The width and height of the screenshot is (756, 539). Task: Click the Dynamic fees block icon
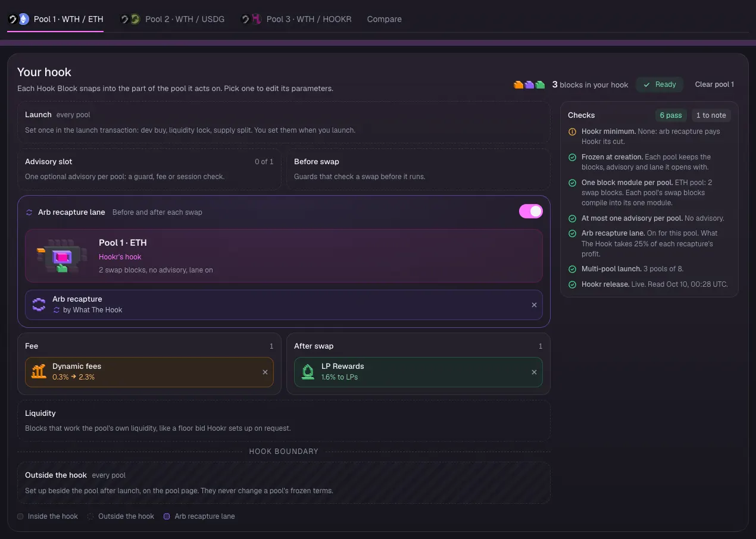tap(39, 372)
